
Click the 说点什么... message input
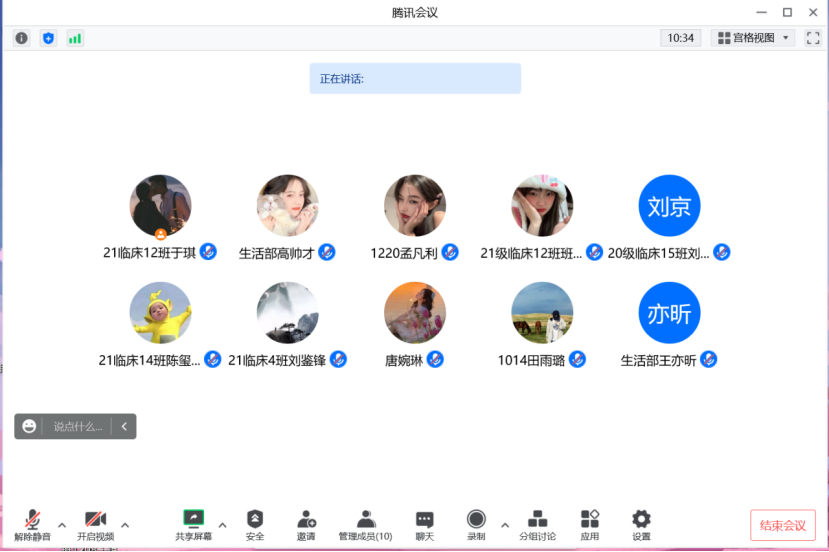[x=78, y=427]
